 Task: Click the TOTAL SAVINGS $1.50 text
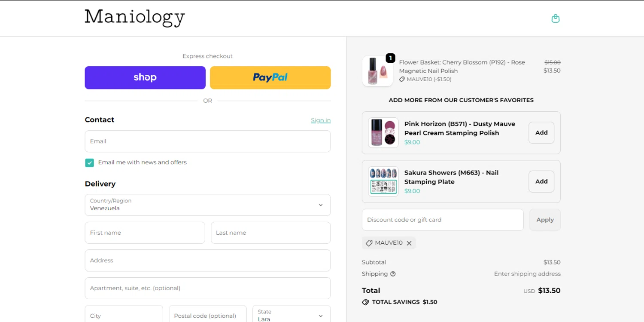pos(404,302)
